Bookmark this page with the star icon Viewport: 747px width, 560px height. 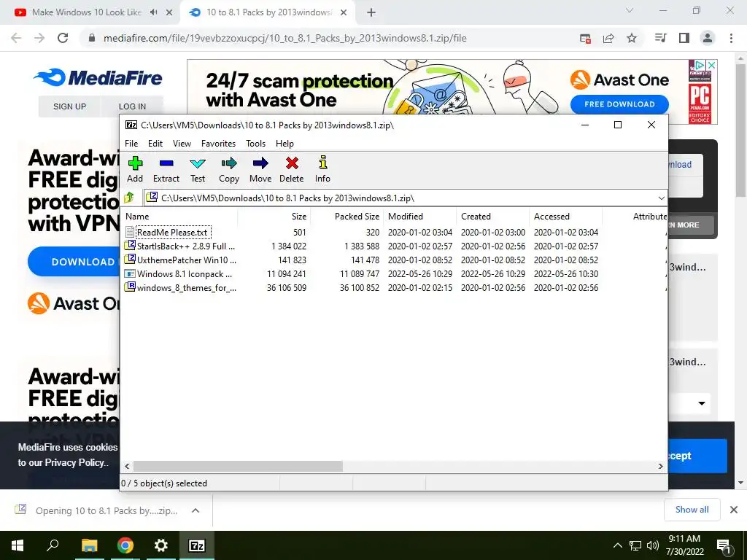[x=632, y=38]
